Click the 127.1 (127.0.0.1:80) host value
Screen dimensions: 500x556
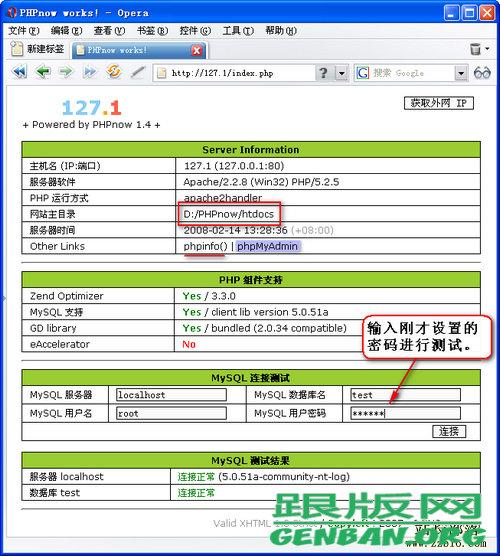[234, 166]
